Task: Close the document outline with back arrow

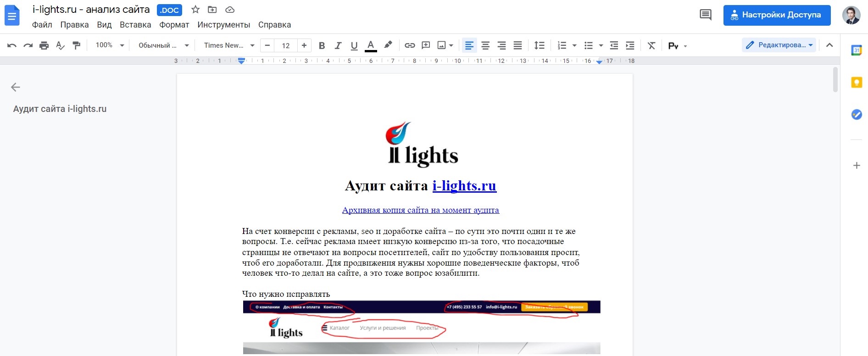Action: [16, 87]
